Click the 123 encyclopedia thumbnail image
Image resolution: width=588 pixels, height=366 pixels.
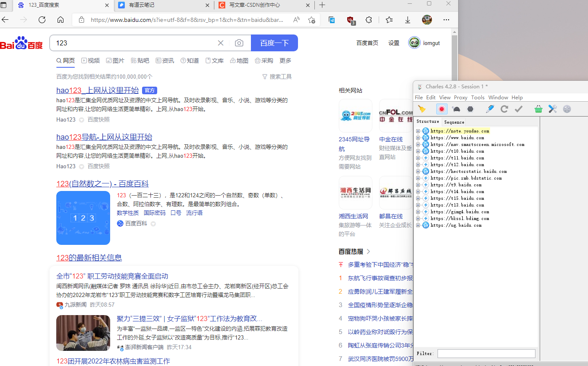tap(83, 218)
